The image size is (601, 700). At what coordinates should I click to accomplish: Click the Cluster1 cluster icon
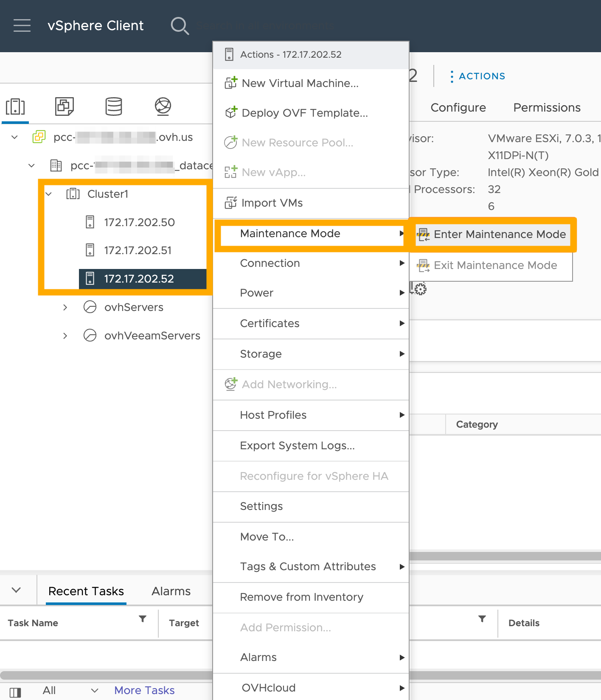point(73,194)
